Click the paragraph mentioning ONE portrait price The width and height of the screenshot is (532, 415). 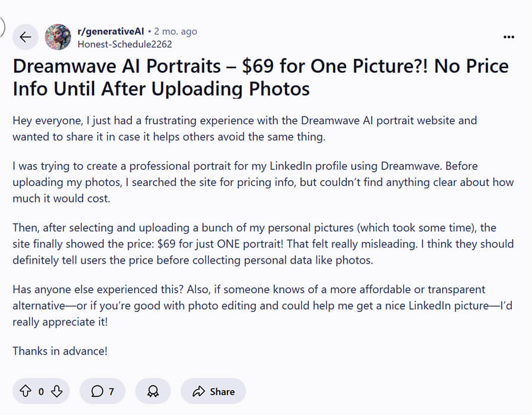tap(263, 244)
